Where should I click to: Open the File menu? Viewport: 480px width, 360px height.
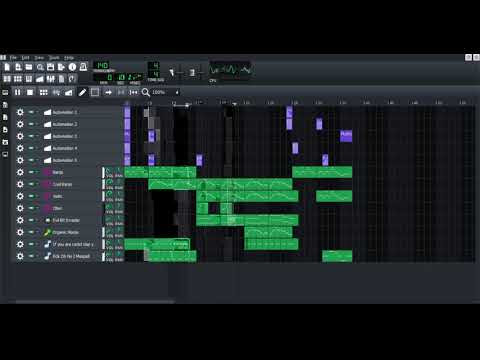(13, 58)
